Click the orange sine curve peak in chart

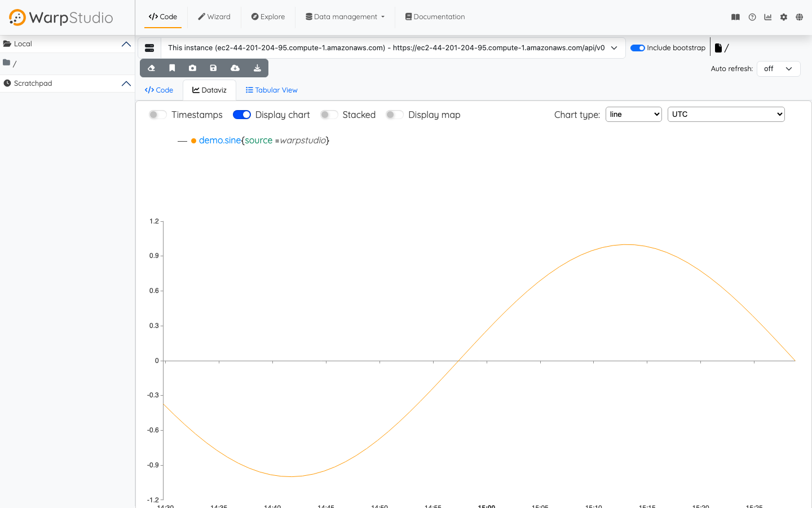pos(626,244)
